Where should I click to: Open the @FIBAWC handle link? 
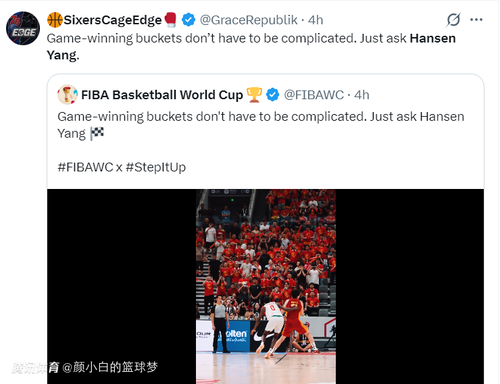314,95
